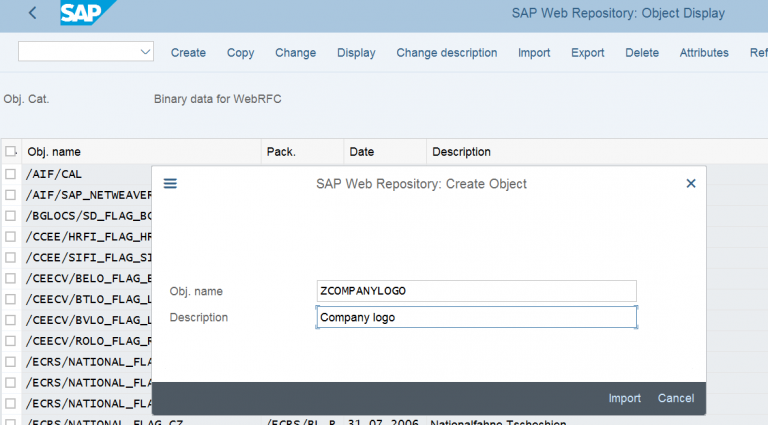Click Copy in the toolbar
Screen dimensions: 768x425
240,53
